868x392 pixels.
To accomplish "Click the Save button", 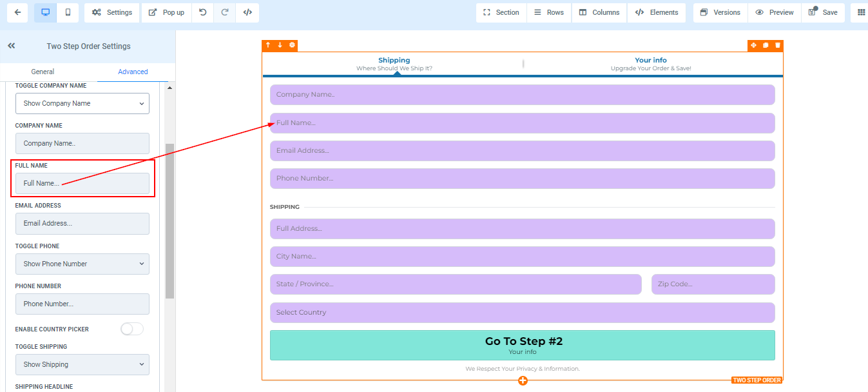I will [x=823, y=12].
